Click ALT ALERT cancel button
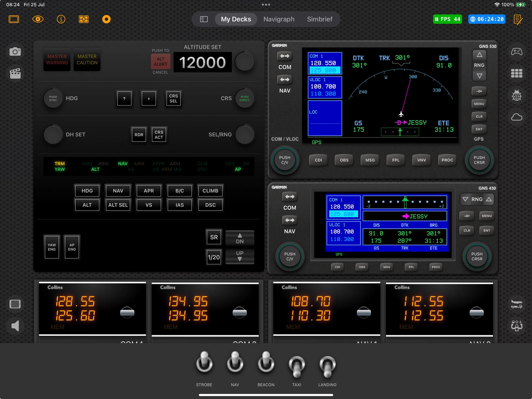 coord(160,61)
